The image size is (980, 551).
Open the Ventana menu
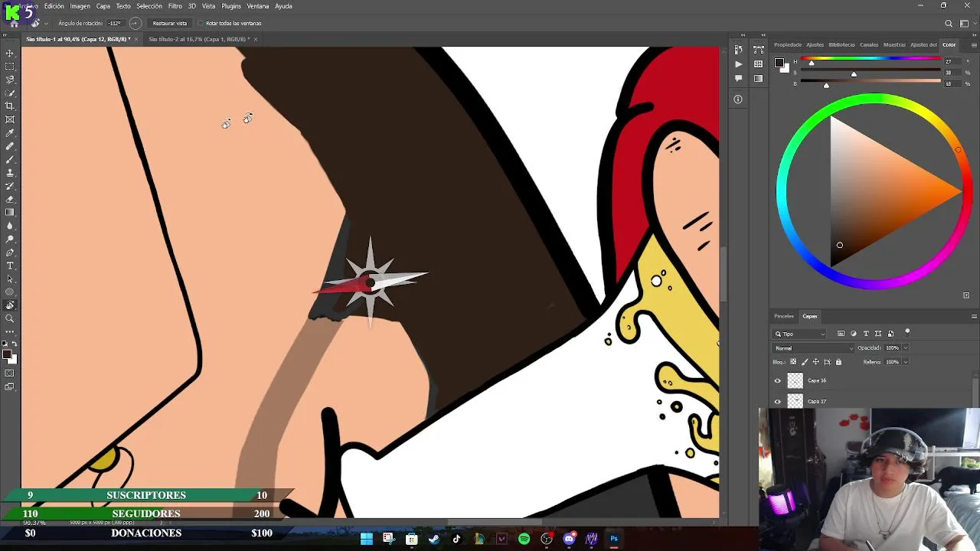point(258,6)
